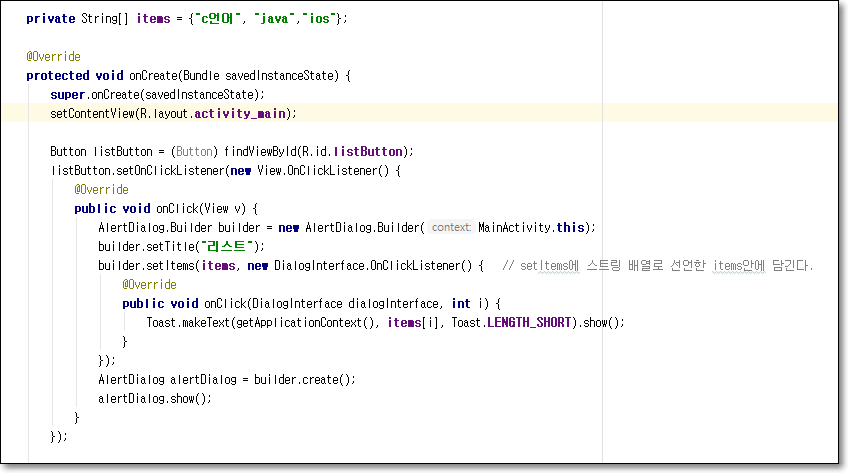Click the 'protected void' keywords of onCreate
The image size is (848, 473).
click(75, 76)
